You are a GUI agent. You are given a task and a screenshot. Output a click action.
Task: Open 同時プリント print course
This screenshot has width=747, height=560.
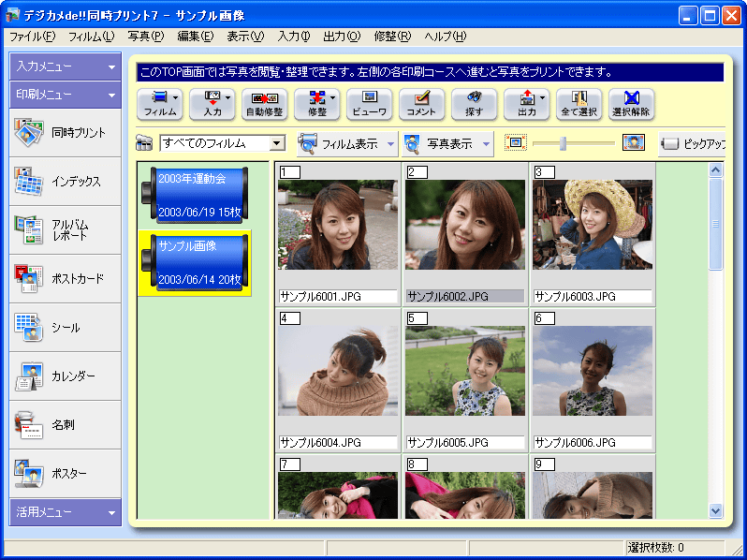(66, 132)
